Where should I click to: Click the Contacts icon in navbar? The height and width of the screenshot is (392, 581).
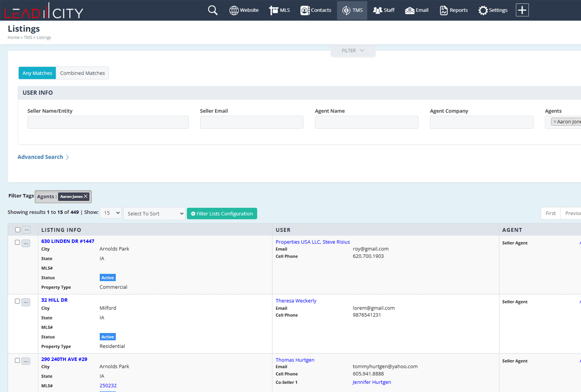point(305,10)
